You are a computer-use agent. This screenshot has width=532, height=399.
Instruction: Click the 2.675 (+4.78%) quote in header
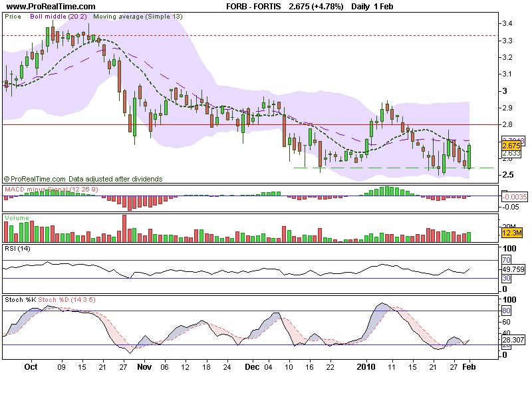click(x=316, y=7)
